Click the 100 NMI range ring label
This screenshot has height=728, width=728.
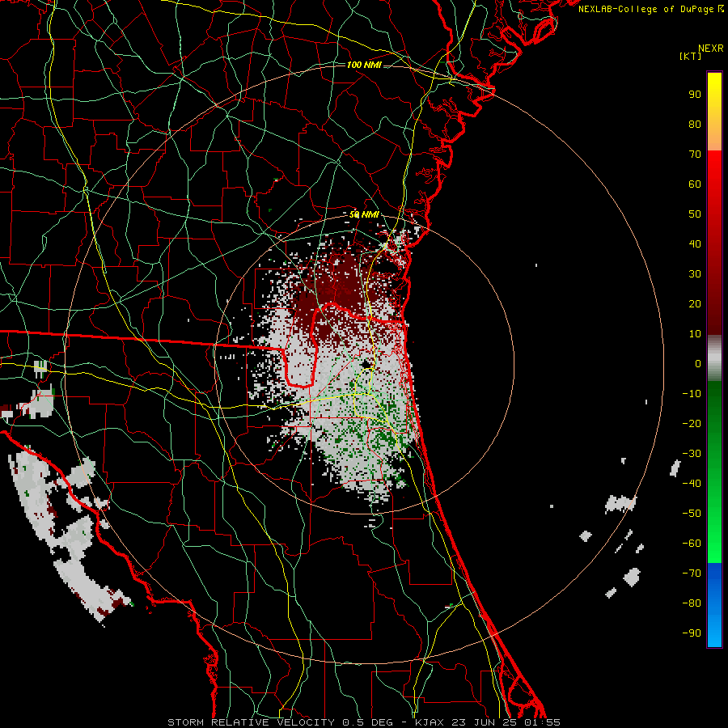[x=364, y=65]
